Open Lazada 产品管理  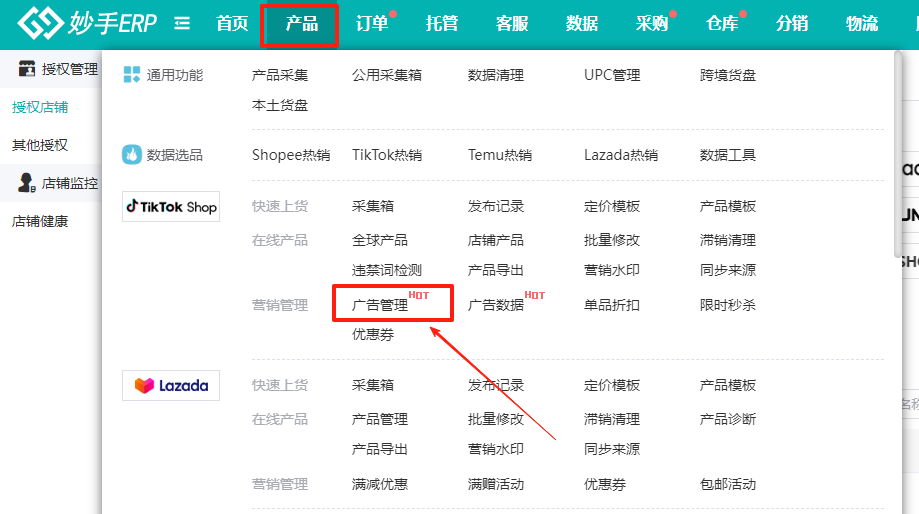click(x=380, y=419)
